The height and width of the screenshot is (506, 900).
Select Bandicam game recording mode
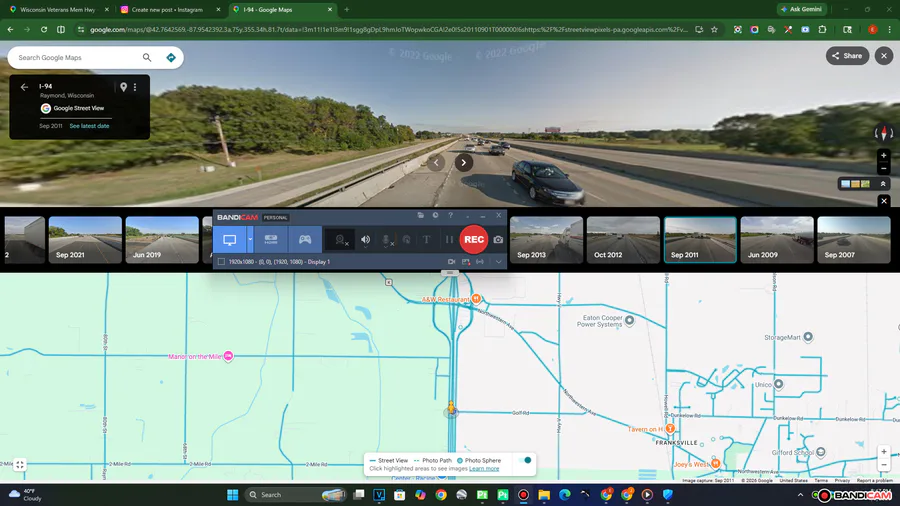pyautogui.click(x=305, y=240)
